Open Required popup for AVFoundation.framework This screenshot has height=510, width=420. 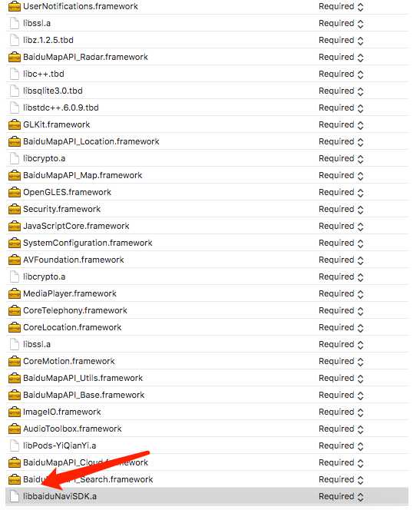pos(341,260)
